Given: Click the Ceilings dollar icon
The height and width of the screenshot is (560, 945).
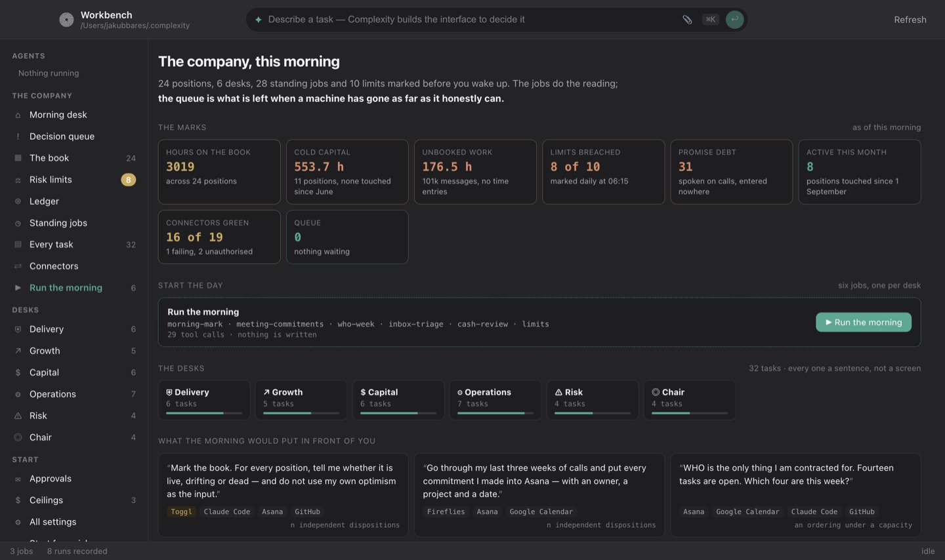Looking at the screenshot, I should coord(18,500).
